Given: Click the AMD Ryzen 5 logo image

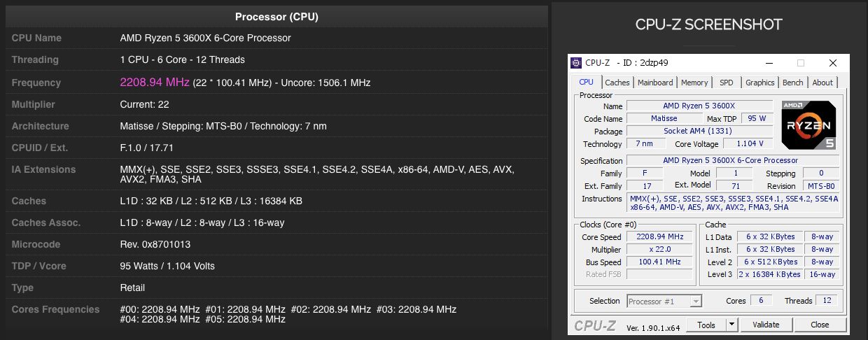Looking at the screenshot, I should coord(808,125).
